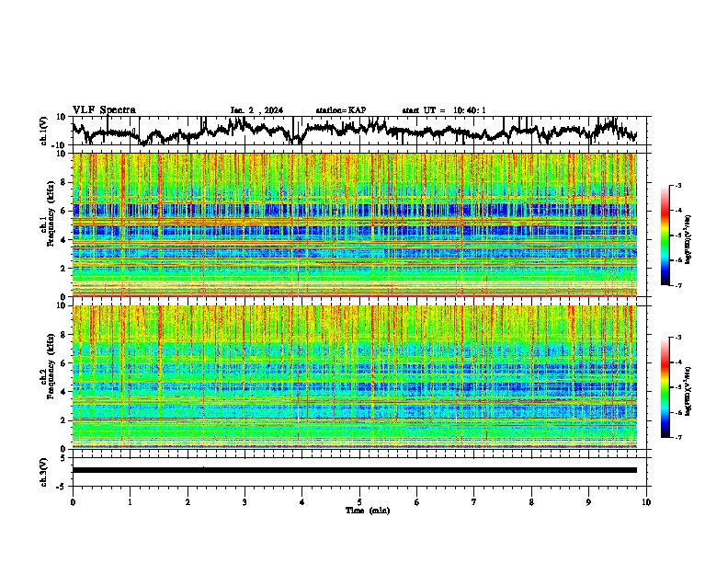
Task: Click the ch.1 PSD color scale bar
Action: [665, 236]
